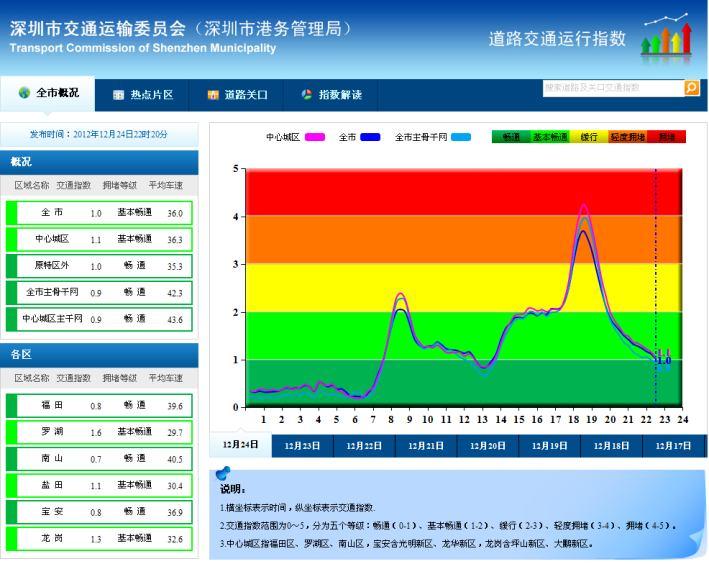Open the 全市概况 tab
Viewport: 709px width, 564px height.
(48, 94)
